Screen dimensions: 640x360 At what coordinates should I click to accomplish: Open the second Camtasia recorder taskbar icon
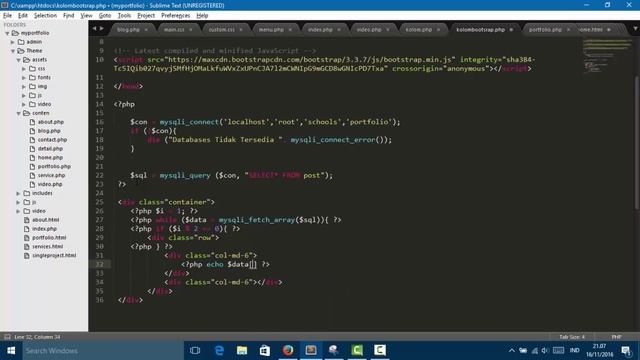point(380,351)
